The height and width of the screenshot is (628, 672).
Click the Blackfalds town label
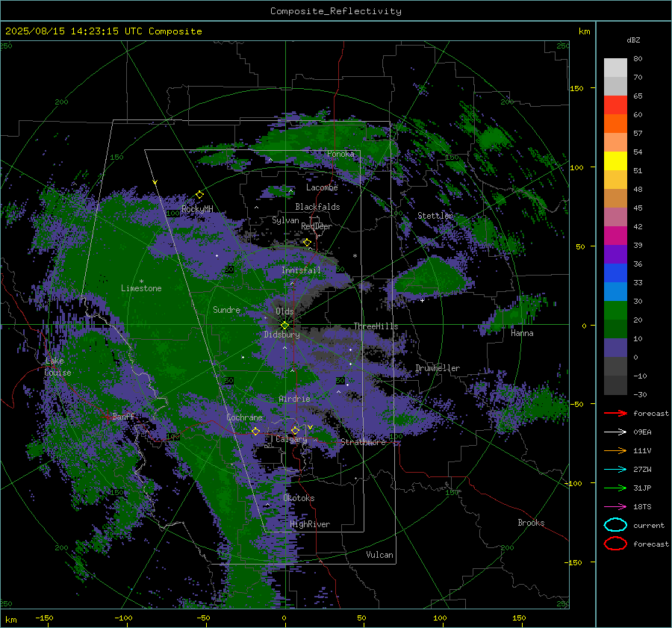click(x=317, y=207)
